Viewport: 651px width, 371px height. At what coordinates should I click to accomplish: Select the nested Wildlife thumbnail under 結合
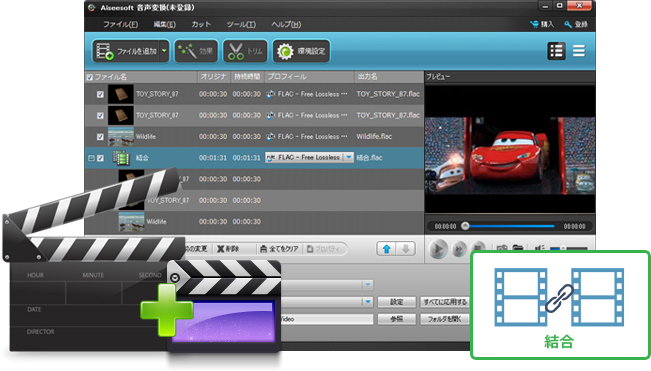(x=131, y=222)
